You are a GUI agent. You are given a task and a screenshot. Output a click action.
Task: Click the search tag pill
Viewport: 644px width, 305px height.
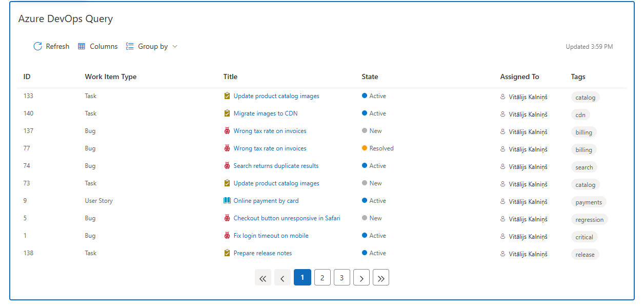point(584,167)
